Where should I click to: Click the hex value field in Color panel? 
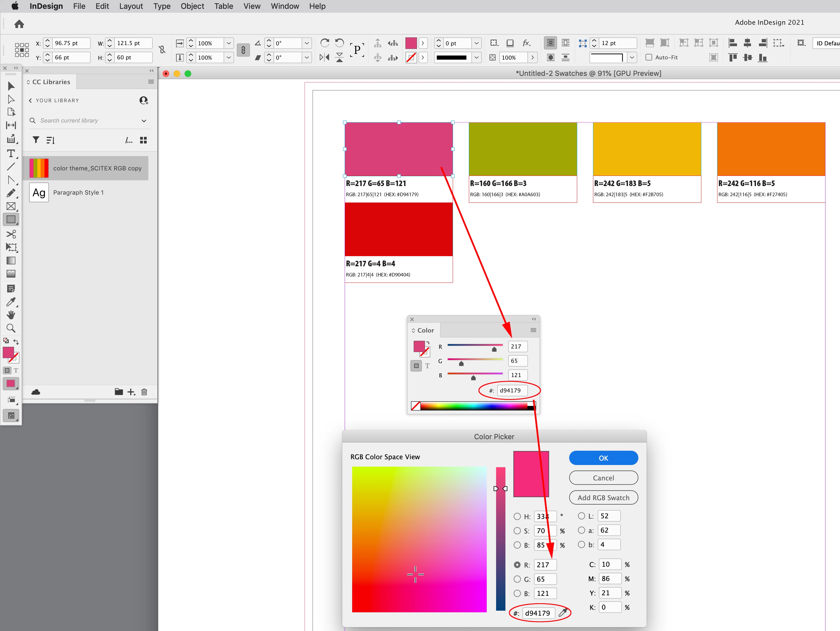pyautogui.click(x=512, y=390)
